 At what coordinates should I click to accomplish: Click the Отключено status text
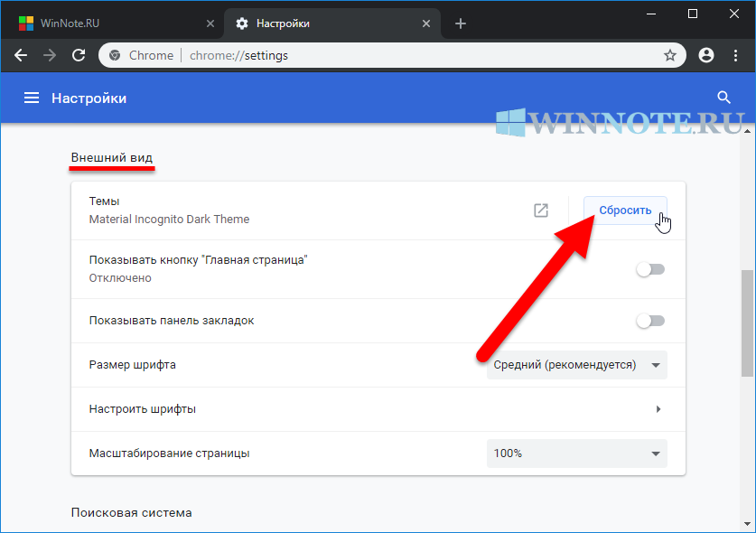pos(120,278)
